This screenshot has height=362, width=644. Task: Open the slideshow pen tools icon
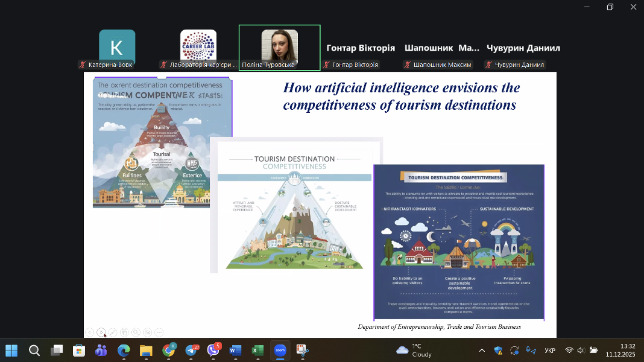[x=113, y=332]
